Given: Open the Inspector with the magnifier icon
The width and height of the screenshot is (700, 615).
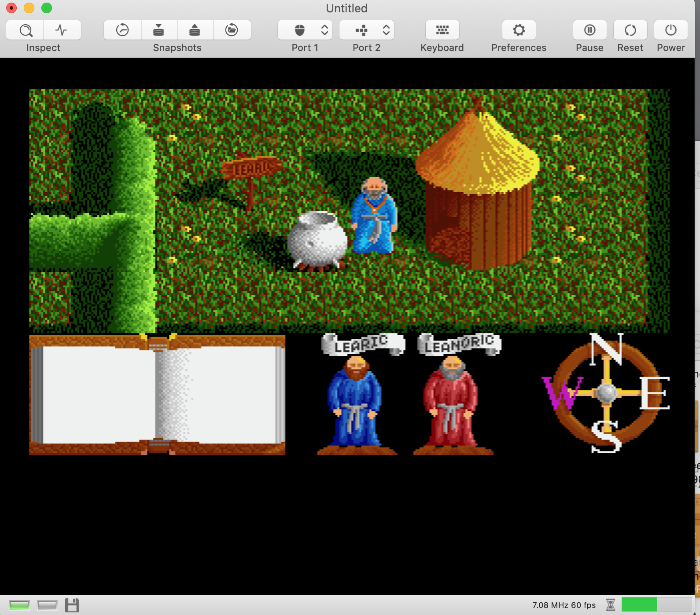Looking at the screenshot, I should point(26,30).
